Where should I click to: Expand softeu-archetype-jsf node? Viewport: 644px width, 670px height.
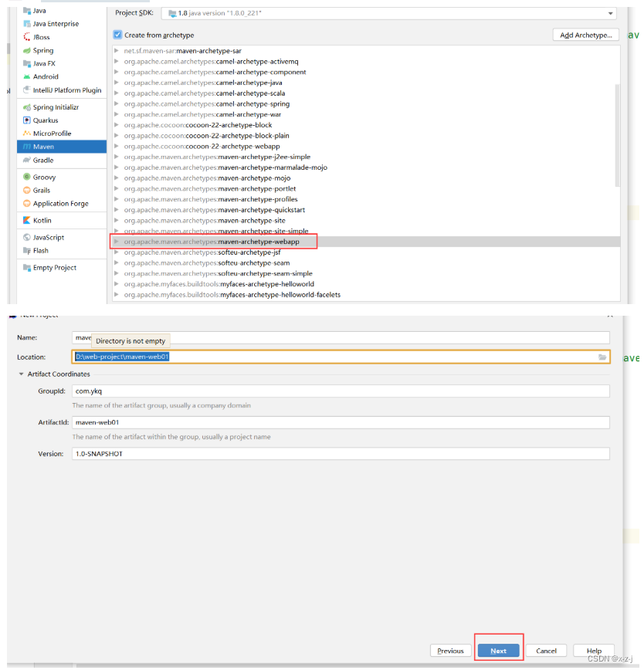click(x=117, y=252)
